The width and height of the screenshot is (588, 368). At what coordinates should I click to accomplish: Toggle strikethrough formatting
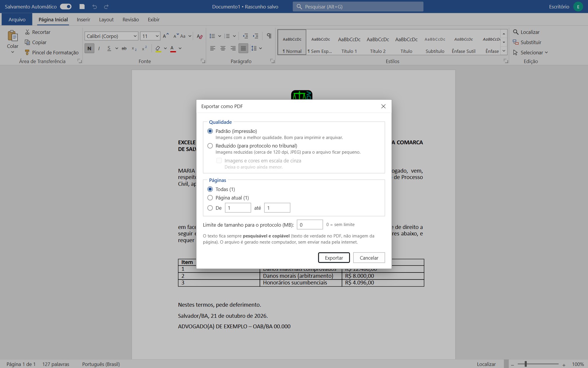pyautogui.click(x=124, y=48)
